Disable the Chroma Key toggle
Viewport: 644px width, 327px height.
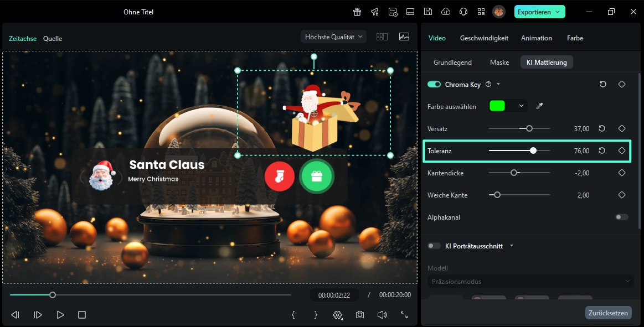pyautogui.click(x=434, y=84)
